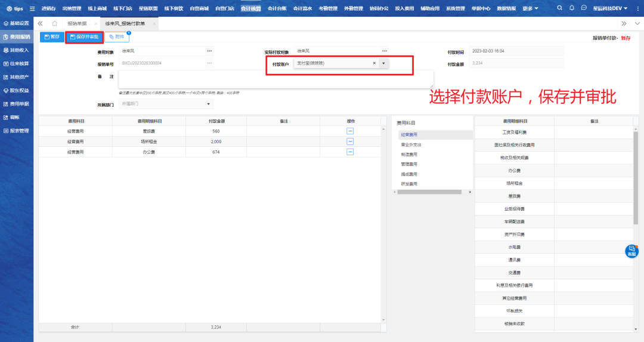Click the home icon in tab bar
The image size is (644, 342).
(55, 23)
